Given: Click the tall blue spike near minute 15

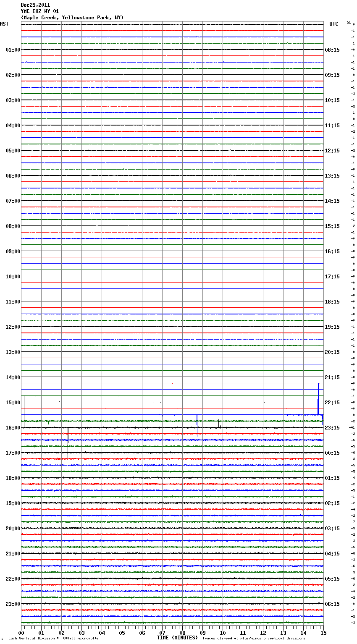Looking at the screenshot, I should click(318, 399).
